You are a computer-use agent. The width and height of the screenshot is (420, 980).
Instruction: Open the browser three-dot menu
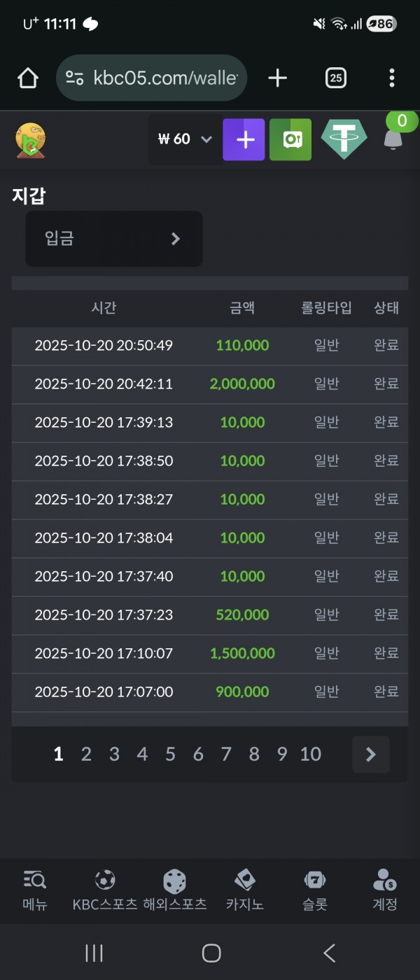click(391, 78)
